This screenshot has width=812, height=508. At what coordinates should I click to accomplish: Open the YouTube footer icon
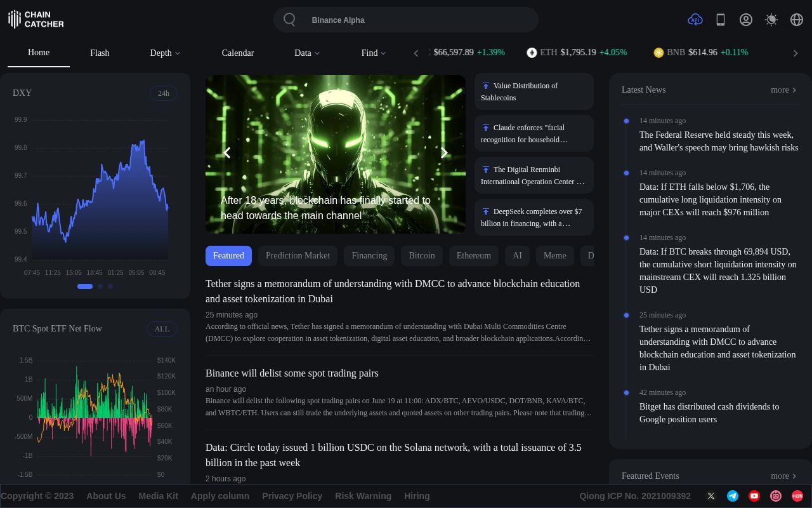point(754,496)
